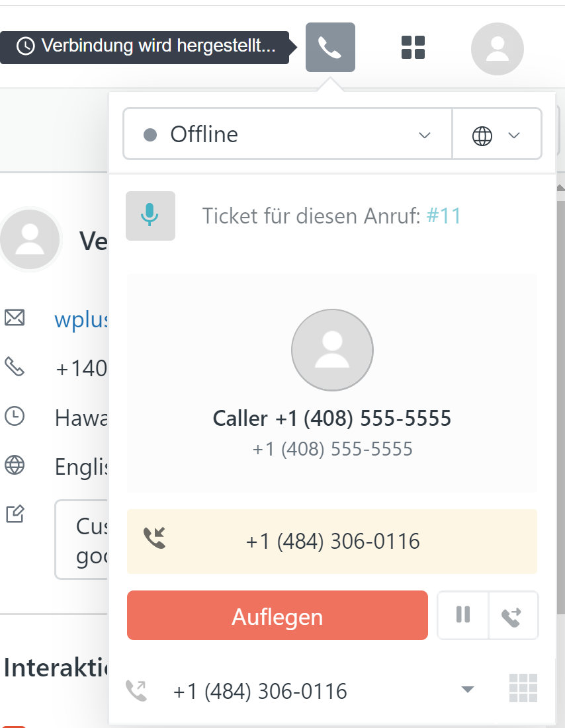Open the Offline status dropdown

tap(288, 135)
